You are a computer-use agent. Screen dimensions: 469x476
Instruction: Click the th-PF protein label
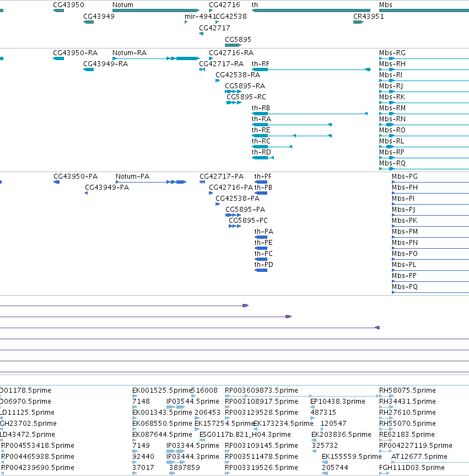[263, 177]
